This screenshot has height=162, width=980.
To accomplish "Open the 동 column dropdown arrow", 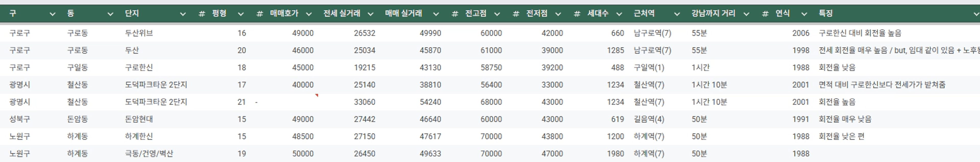I will coord(110,14).
